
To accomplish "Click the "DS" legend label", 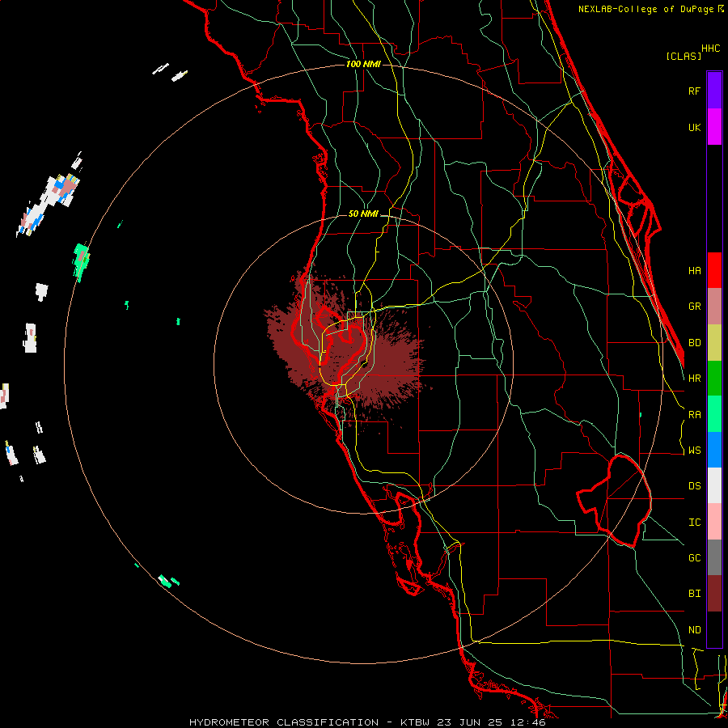I will click(x=694, y=486).
